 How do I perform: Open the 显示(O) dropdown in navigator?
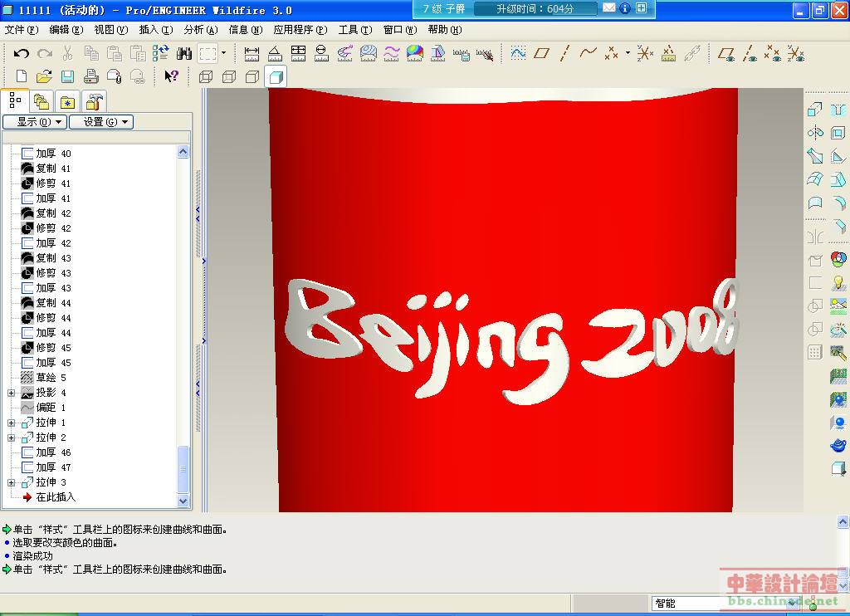[x=35, y=122]
